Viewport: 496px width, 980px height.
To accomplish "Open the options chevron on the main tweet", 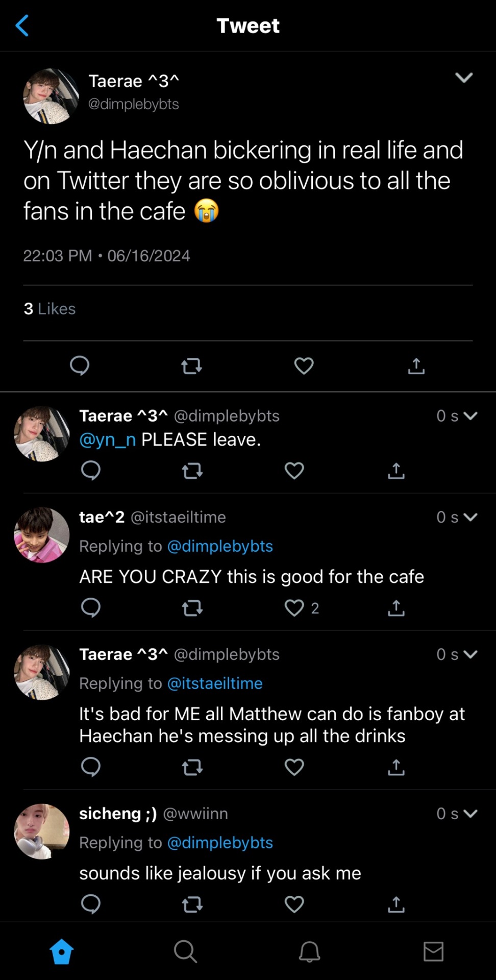I will tap(464, 78).
